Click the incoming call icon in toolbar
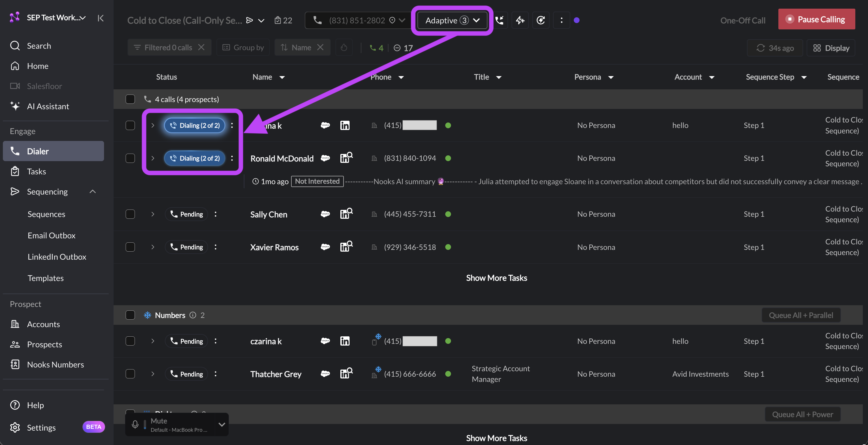The height and width of the screenshot is (445, 868). tap(499, 20)
